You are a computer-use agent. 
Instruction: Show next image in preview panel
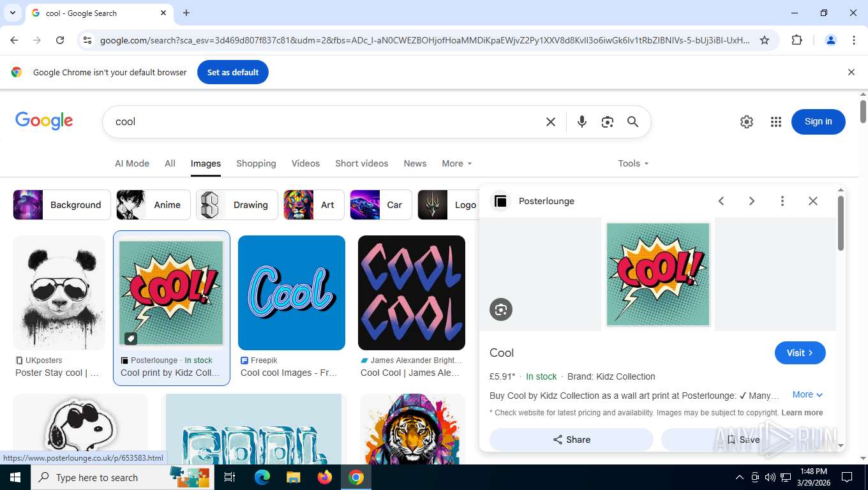(752, 201)
